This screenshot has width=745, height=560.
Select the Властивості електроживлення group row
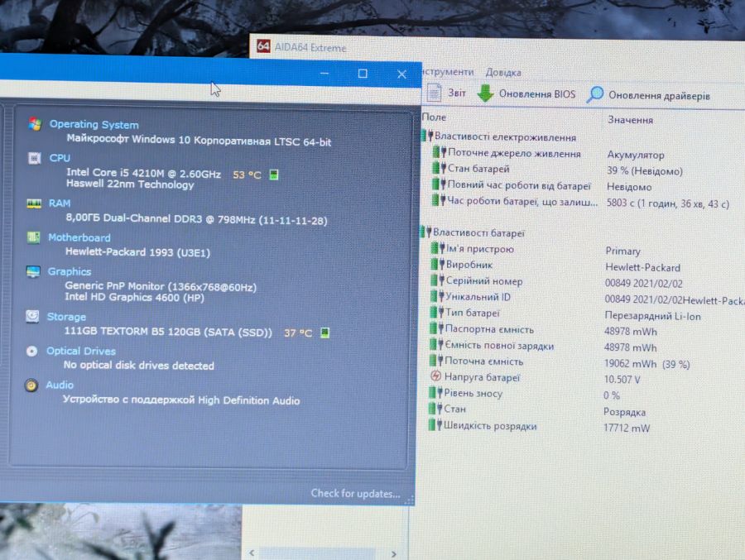pyautogui.click(x=499, y=136)
